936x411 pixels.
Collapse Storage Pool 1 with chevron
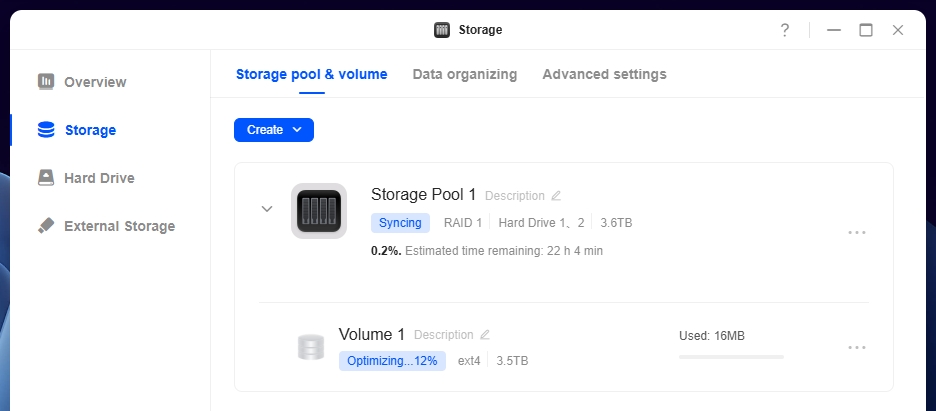click(x=267, y=209)
